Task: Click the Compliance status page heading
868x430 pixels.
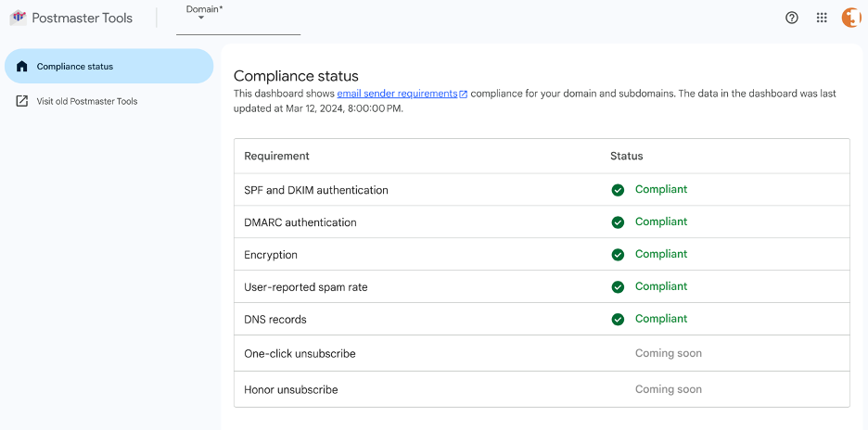Action: 296,76
